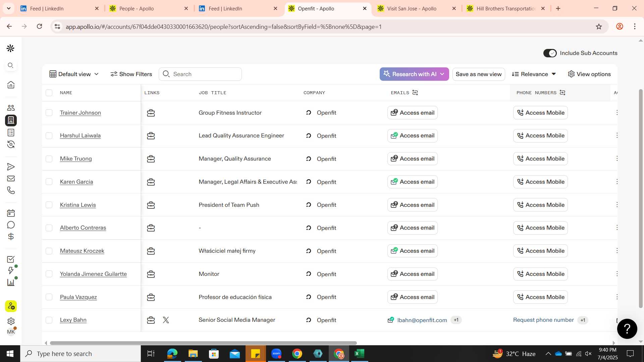644x362 pixels.
Task: Click the vertical page scrollbar
Action: coord(641,198)
